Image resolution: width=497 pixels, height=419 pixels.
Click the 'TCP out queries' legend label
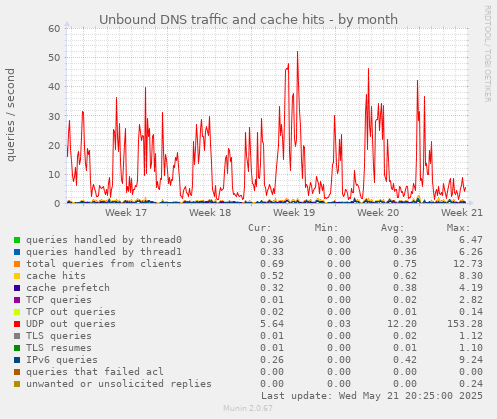(71, 312)
